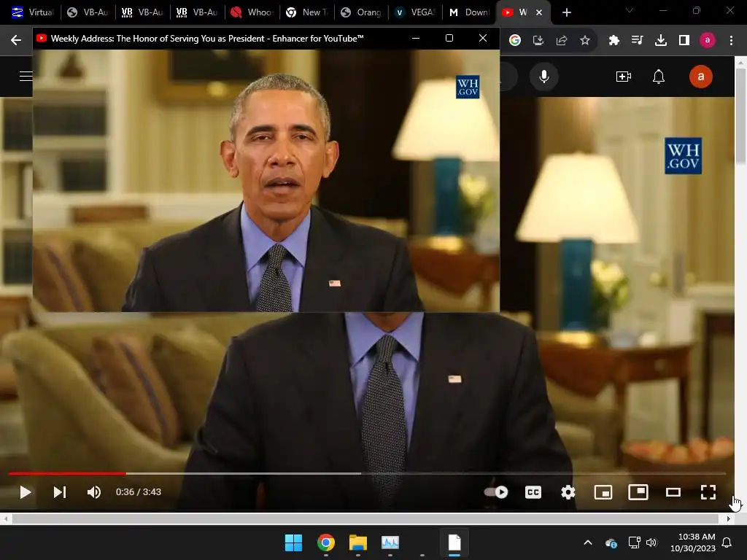Image resolution: width=747 pixels, height=560 pixels.
Task: Switch to the Virtual tab
Action: [x=31, y=12]
